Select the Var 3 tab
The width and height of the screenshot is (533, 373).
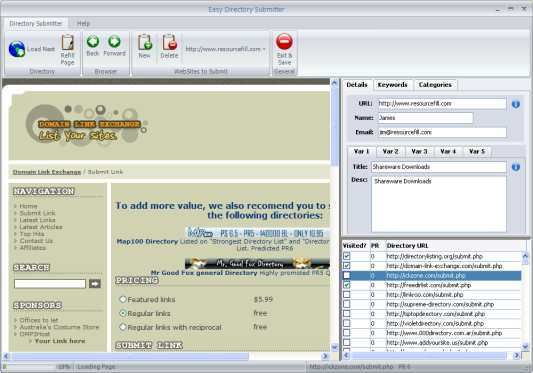click(419, 151)
